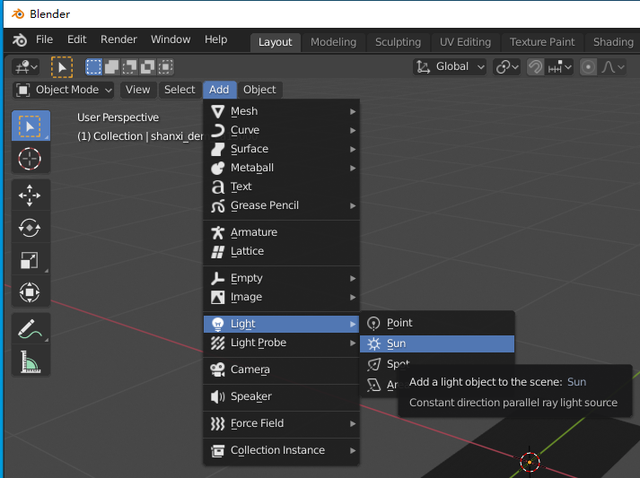
Task: Expand the Image submenu
Action: (x=282, y=297)
